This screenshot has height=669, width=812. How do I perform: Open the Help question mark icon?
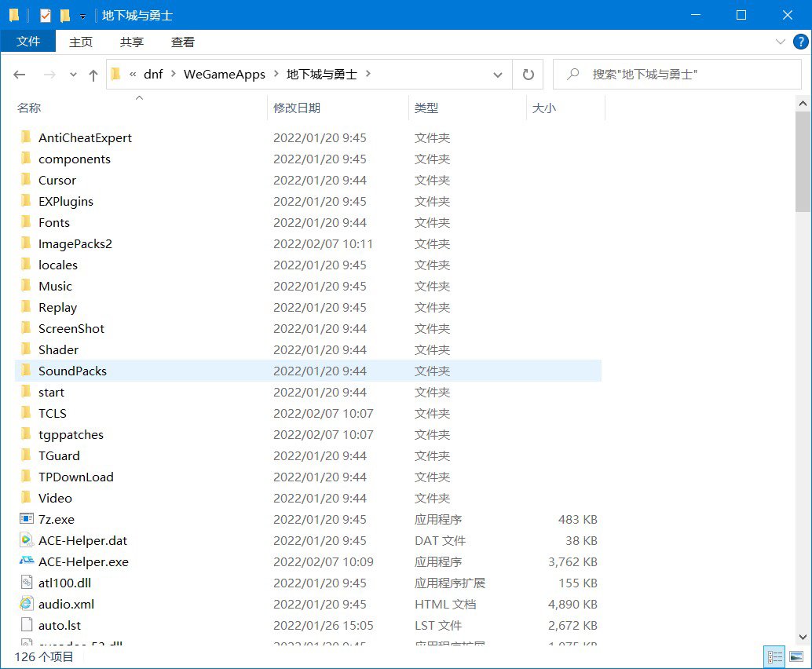(x=800, y=42)
